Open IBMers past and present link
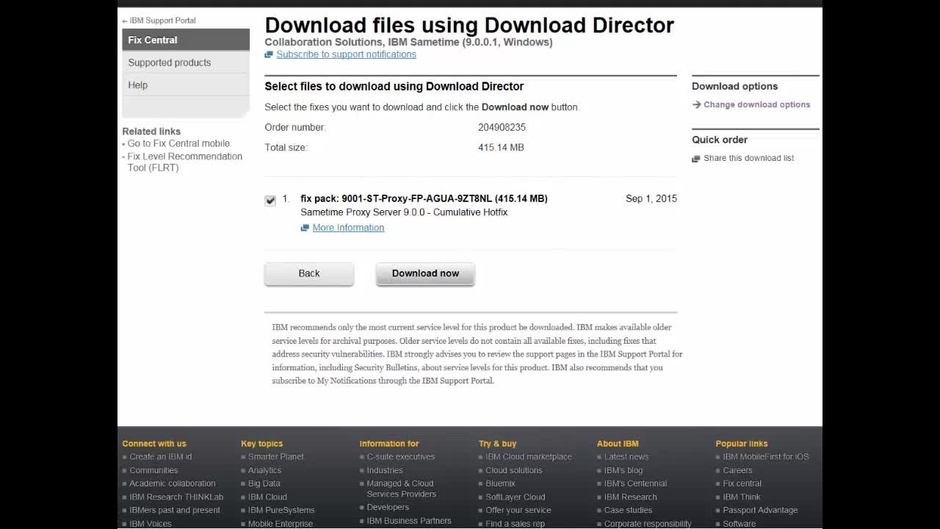Image resolution: width=940 pixels, height=529 pixels. pyautogui.click(x=174, y=510)
